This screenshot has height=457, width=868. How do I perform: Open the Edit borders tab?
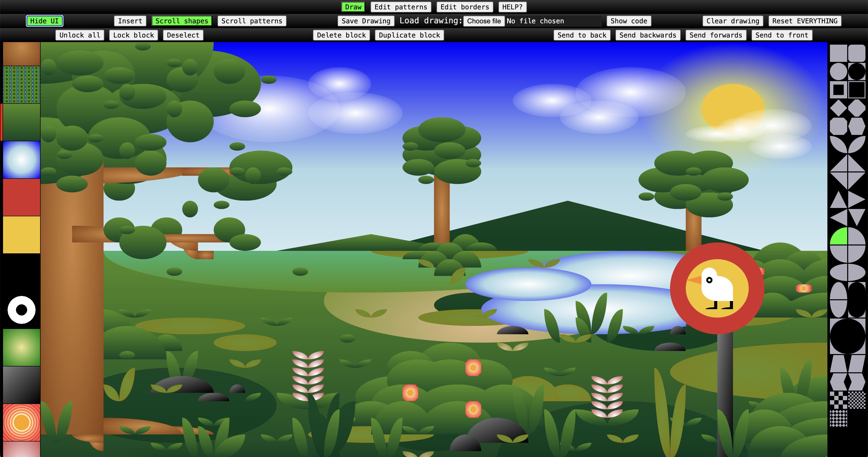tap(465, 7)
